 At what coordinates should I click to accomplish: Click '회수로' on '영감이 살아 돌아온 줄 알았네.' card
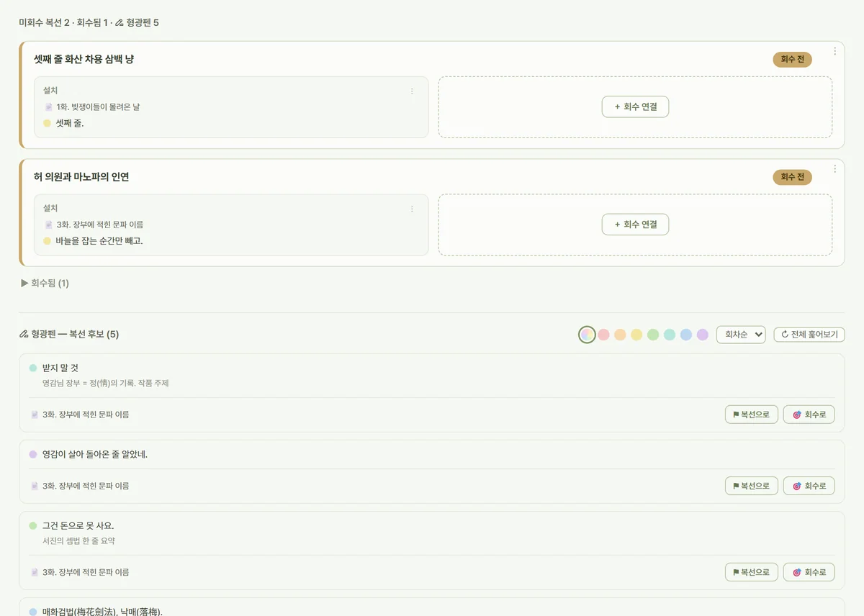coord(809,486)
